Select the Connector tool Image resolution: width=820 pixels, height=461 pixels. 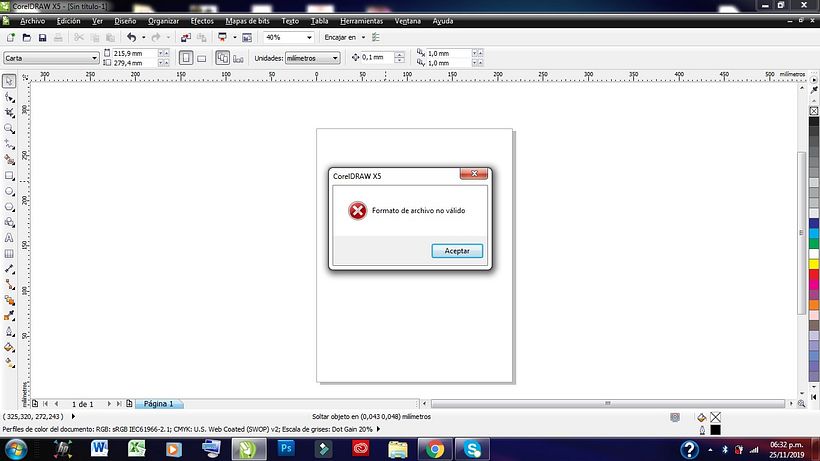click(x=9, y=284)
